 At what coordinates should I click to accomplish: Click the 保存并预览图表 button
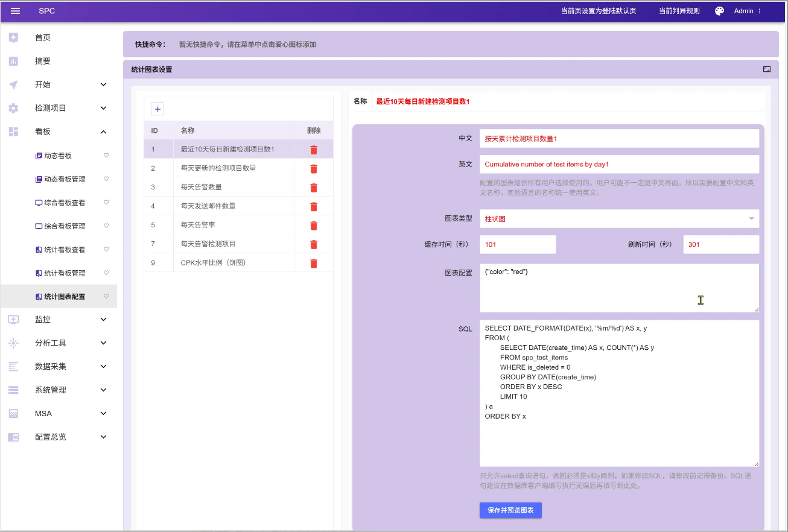click(x=510, y=510)
